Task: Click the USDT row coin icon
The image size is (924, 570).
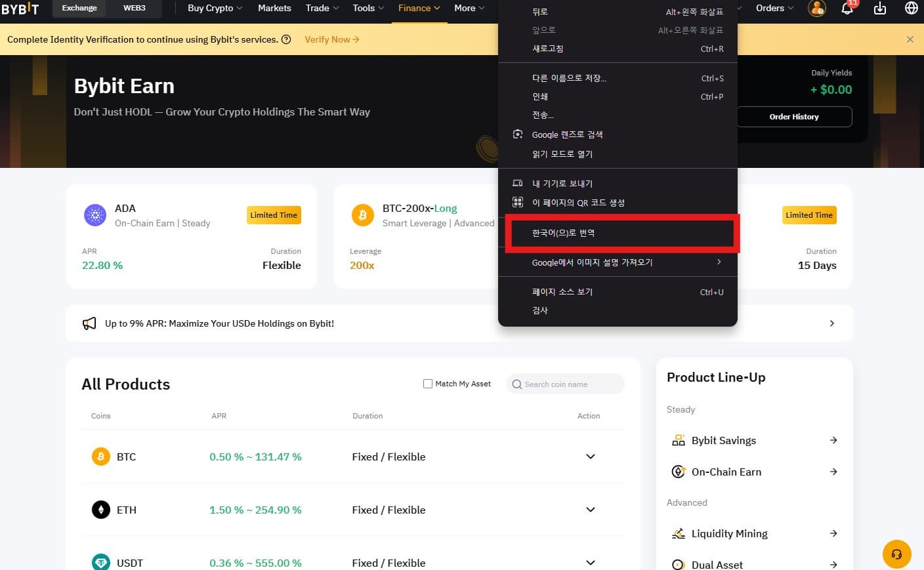Action: click(101, 562)
